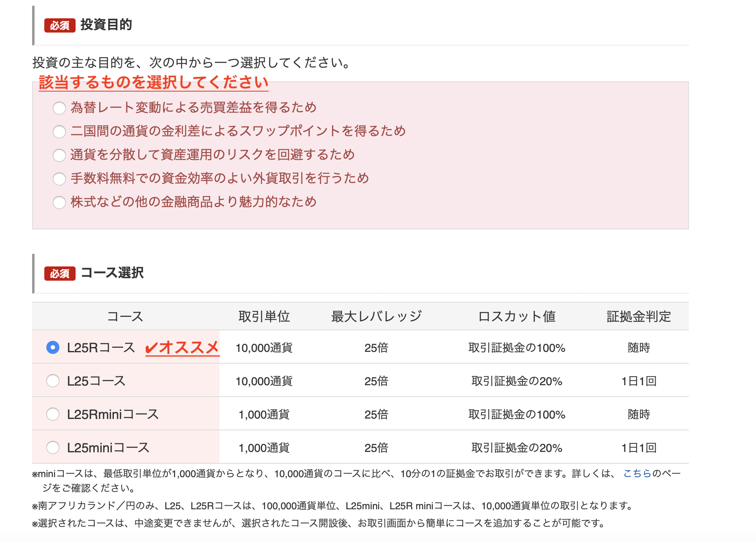This screenshot has height=541, width=756.
Task: Click 10,000通貨 in the L25Rコース row
Action: 264,348
